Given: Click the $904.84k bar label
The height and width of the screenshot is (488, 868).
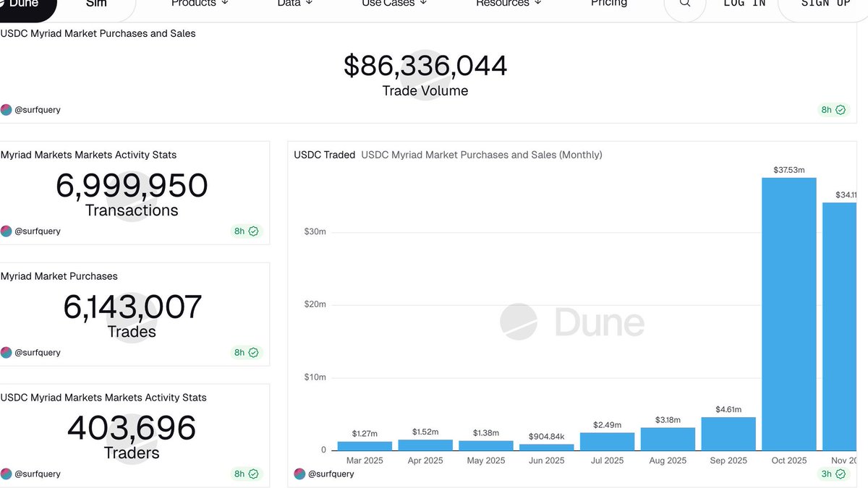Looking at the screenshot, I should (546, 436).
